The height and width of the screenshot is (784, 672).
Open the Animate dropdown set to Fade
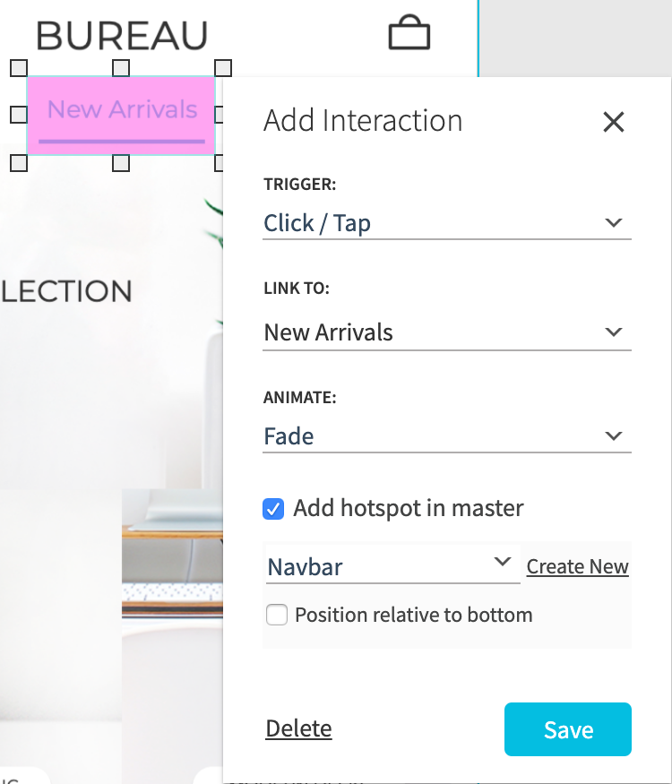coord(446,436)
